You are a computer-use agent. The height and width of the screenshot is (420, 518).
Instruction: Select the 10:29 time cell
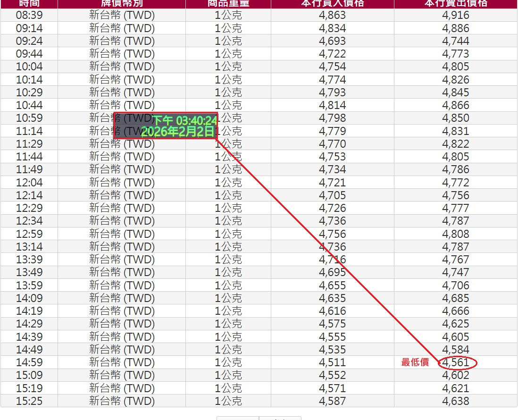(x=29, y=92)
